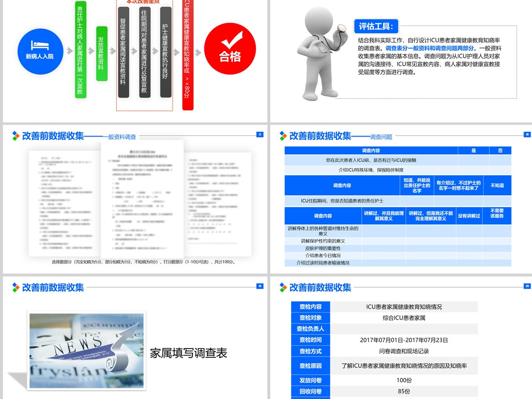Image resolution: width=532 pixels, height=399 pixels.
Task: Click the row 介绍患者今日情况
Action: coord(398,255)
